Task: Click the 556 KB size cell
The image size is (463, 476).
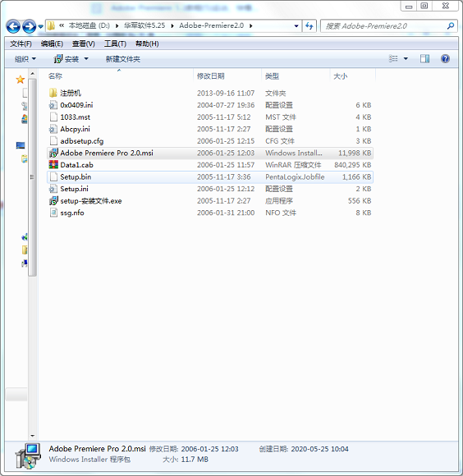Action: pos(360,201)
